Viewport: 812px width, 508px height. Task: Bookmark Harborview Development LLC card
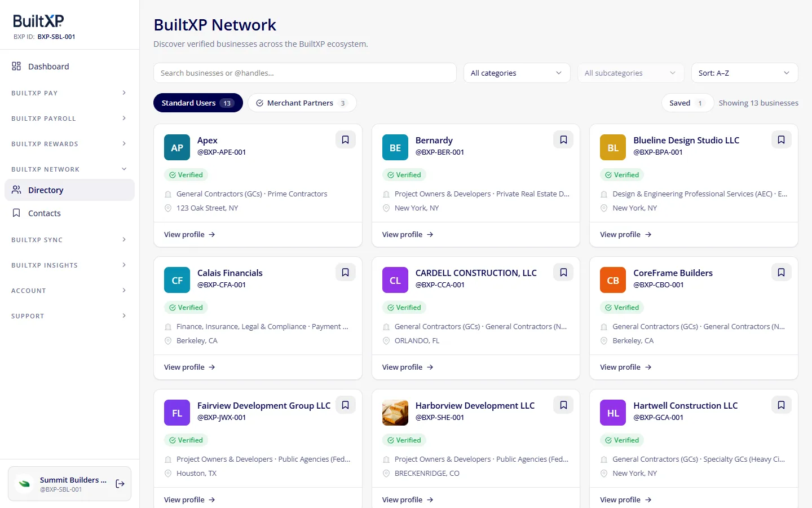click(x=563, y=405)
